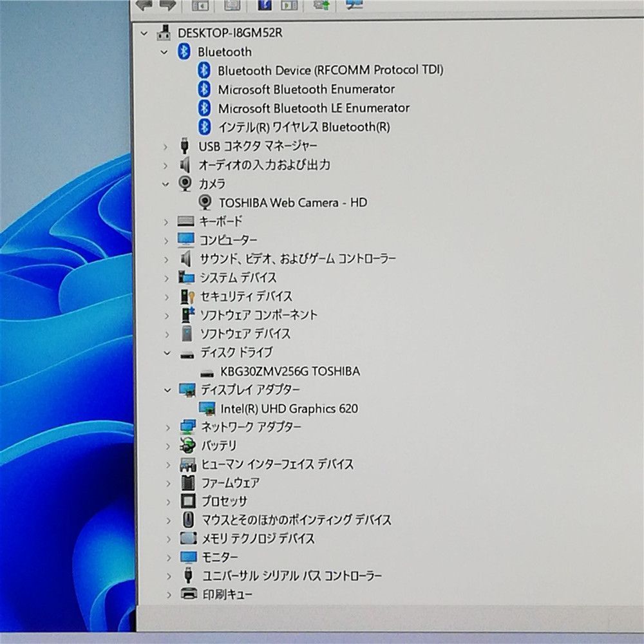Screen dimensions: 644x644
Task: Click the KBG30ZMV256G TOSHIBA disk icon
Action: (x=207, y=373)
